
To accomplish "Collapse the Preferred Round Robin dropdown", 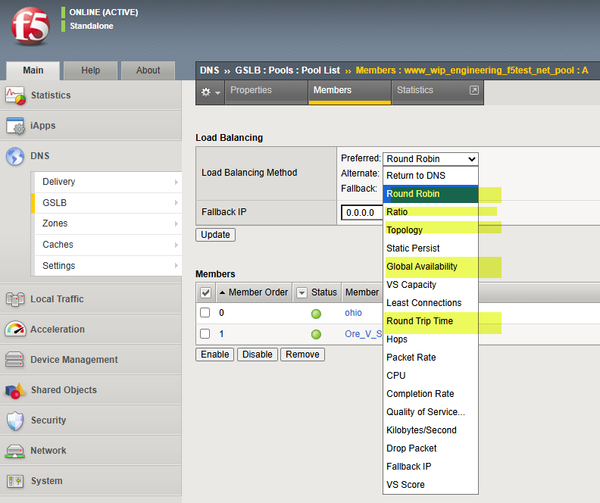I will tap(430, 159).
